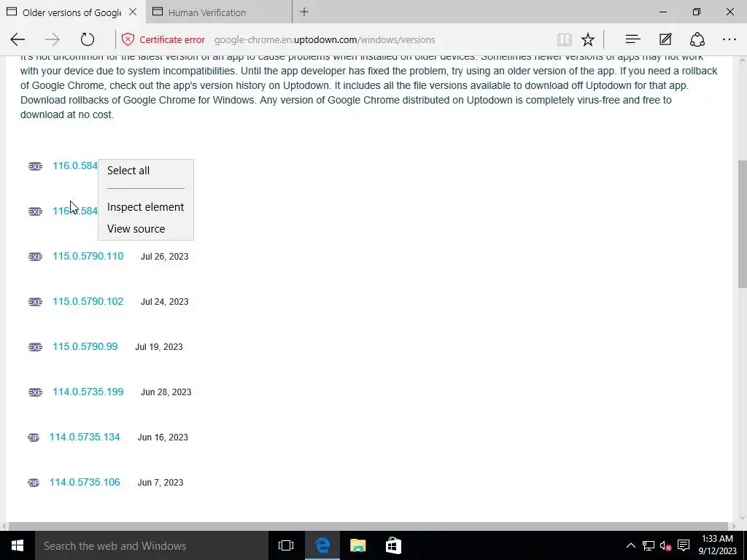
Task: Show hidden system tray icons
Action: pyautogui.click(x=630, y=545)
